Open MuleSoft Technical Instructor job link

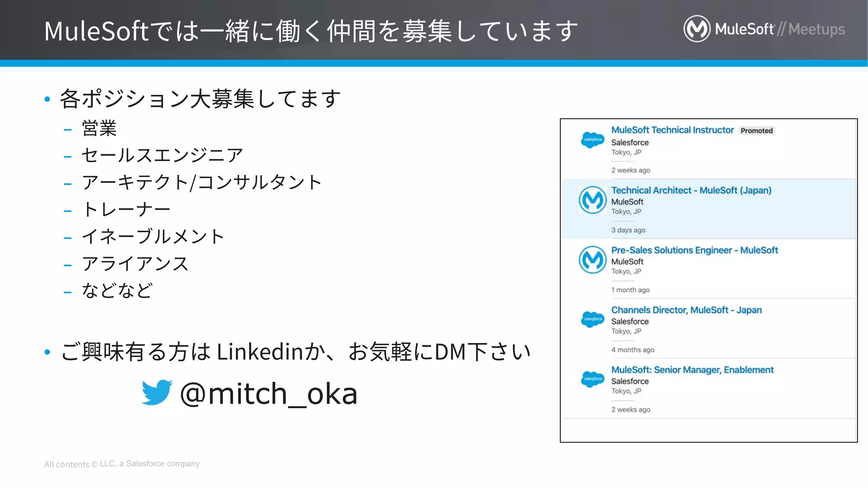(673, 130)
